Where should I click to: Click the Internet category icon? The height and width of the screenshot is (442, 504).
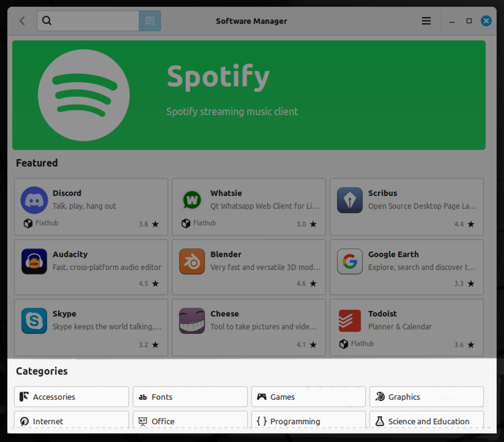pos(24,421)
